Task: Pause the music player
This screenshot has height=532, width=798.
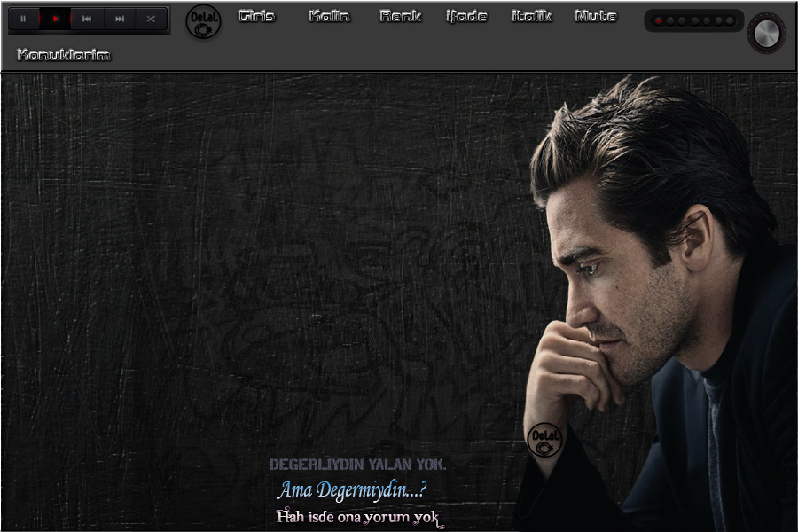Action: [24, 19]
